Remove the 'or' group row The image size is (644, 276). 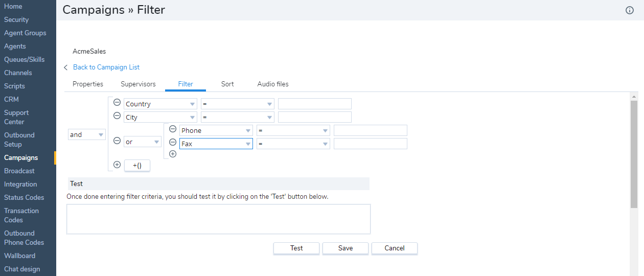tap(117, 141)
